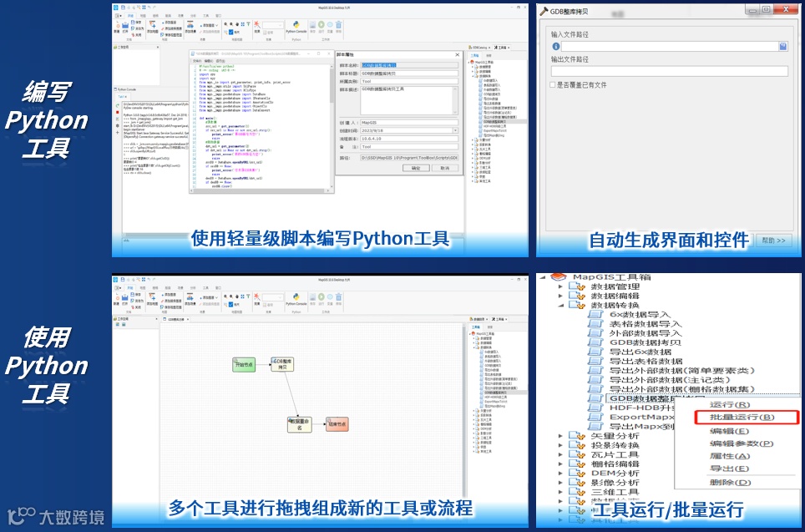Click the 创建人 field showing MapGIS
The width and height of the screenshot is (805, 532).
(x=408, y=122)
